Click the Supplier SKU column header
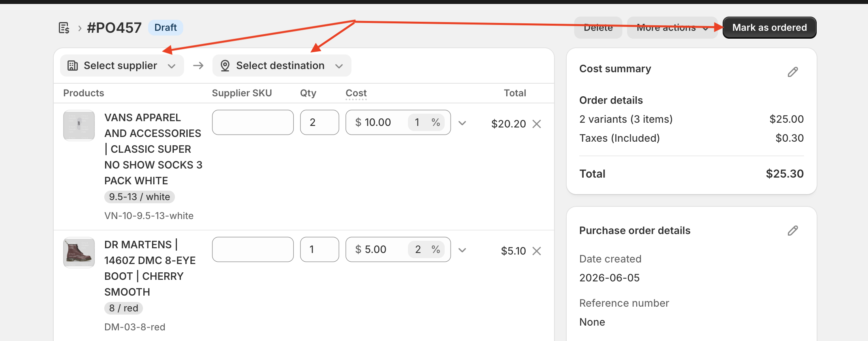 (242, 93)
